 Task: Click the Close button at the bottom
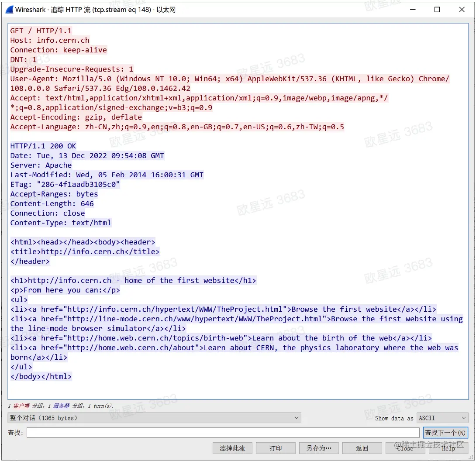pyautogui.click(x=405, y=448)
